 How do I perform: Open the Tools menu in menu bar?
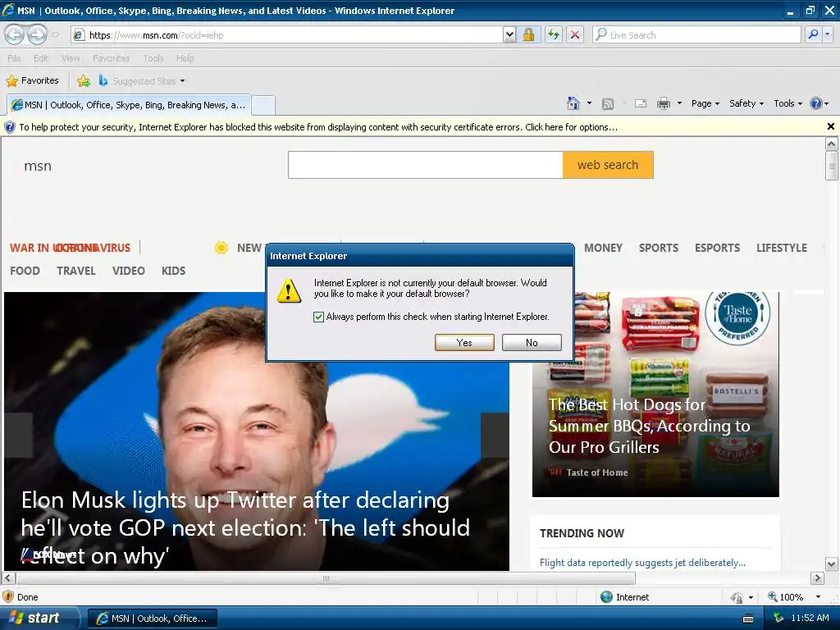pyautogui.click(x=153, y=58)
